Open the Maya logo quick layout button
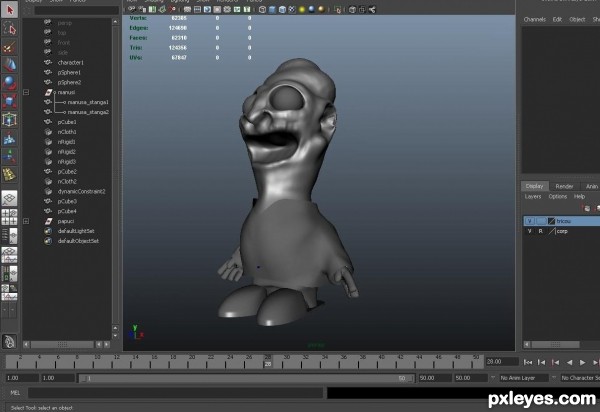 [9, 341]
